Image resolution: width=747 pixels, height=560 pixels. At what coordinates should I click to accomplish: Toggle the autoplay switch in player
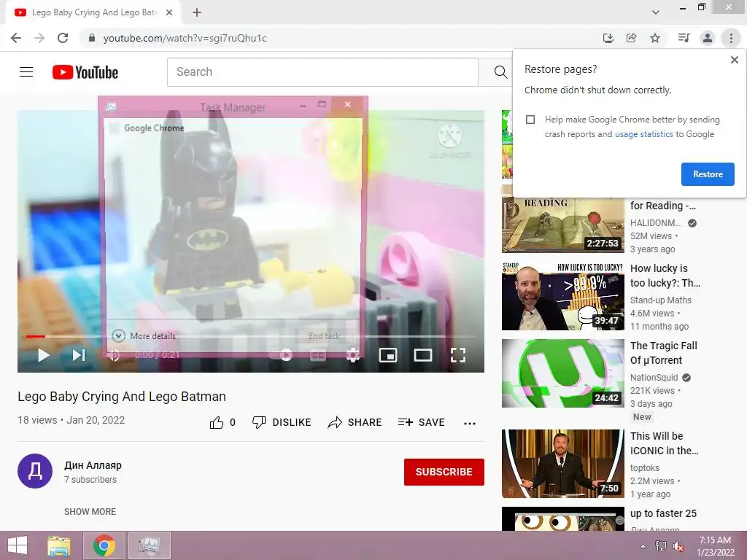(x=281, y=355)
